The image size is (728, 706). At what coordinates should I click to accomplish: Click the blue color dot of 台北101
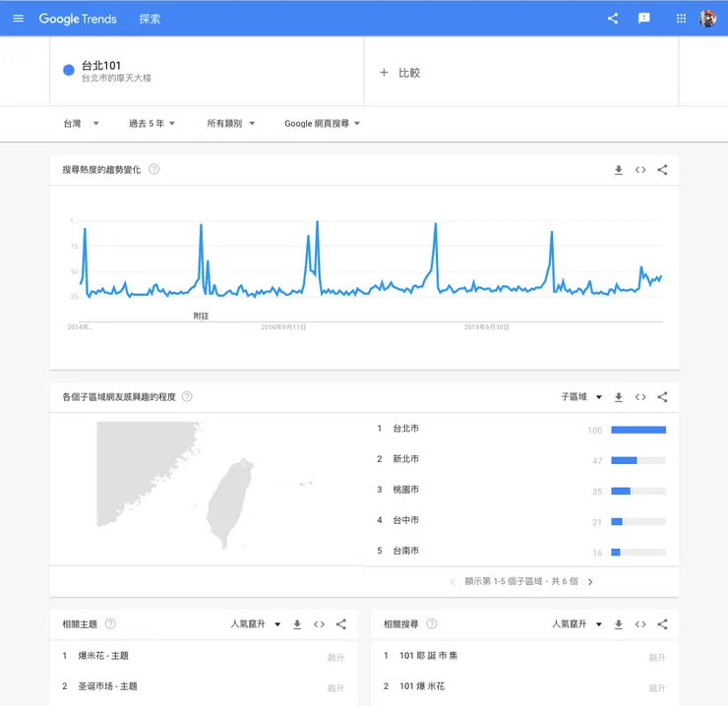point(69,70)
